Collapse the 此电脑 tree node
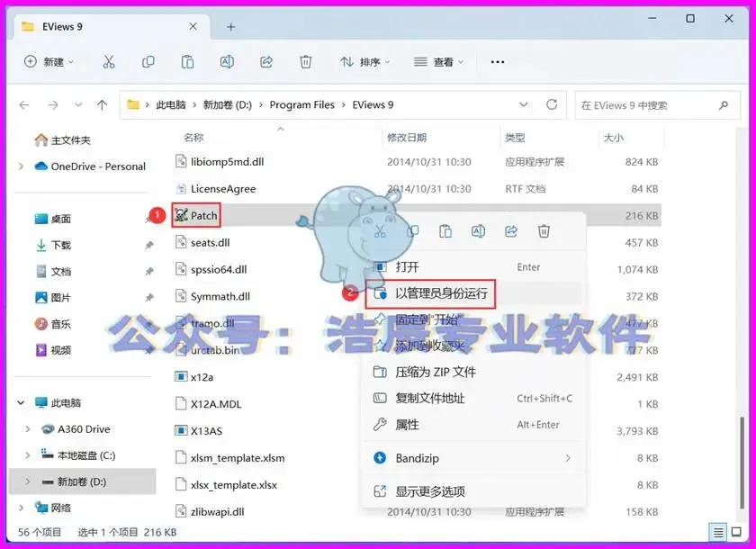 (x=21, y=402)
